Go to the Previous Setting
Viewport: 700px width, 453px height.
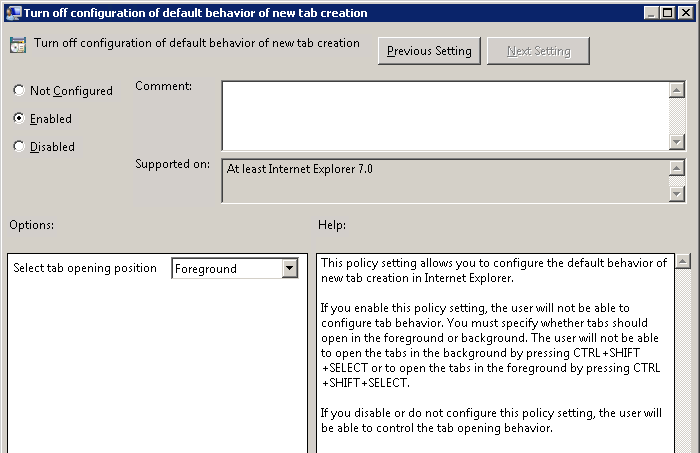point(430,51)
